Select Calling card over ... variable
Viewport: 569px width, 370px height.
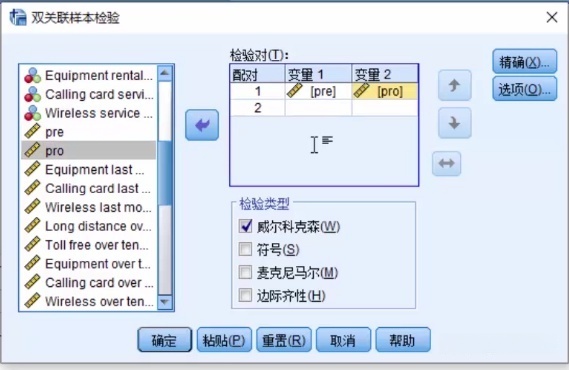point(89,283)
